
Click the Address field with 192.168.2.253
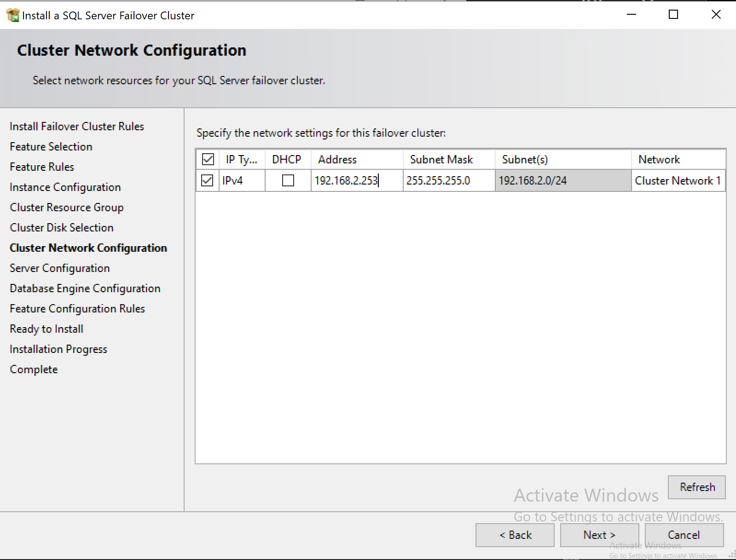pyautogui.click(x=346, y=180)
